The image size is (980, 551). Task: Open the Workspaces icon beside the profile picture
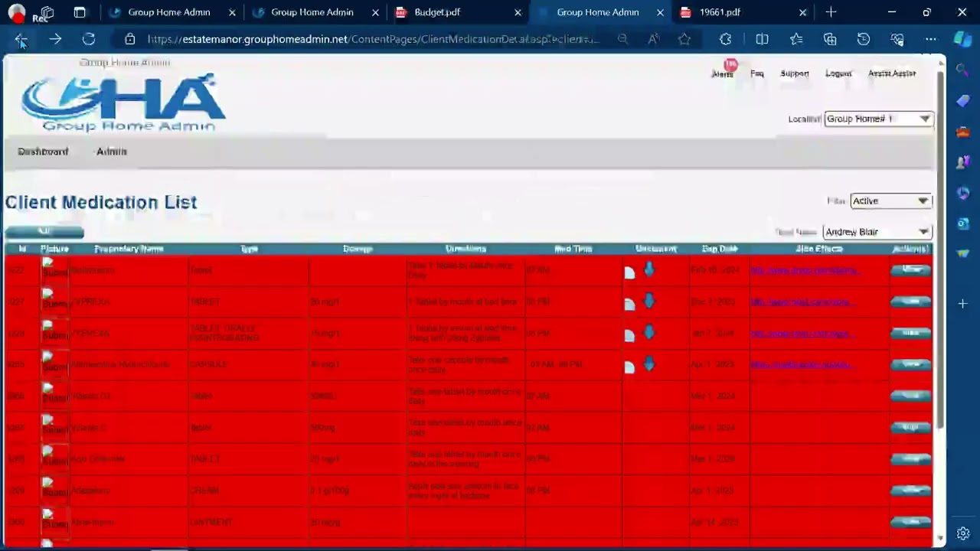tap(47, 12)
